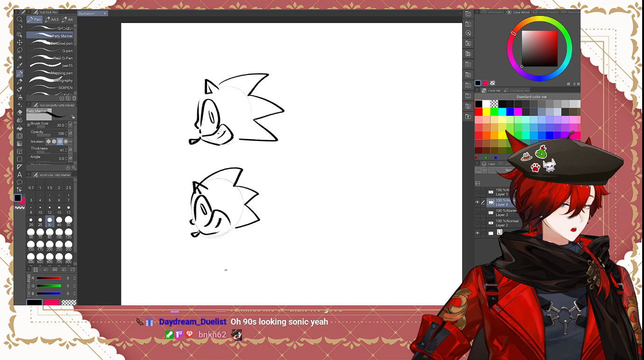
Task: Delete sub tool using trash icon
Action: coord(74,99)
